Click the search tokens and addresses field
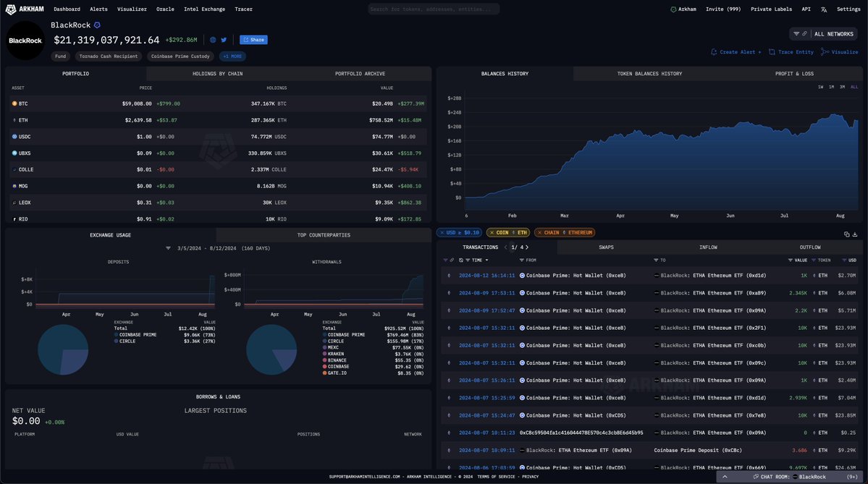This screenshot has width=868, height=484. 434,9
